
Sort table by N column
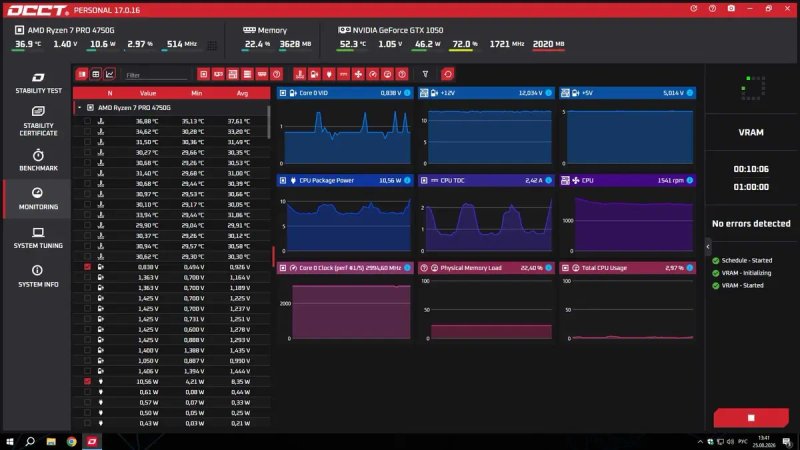click(x=110, y=93)
